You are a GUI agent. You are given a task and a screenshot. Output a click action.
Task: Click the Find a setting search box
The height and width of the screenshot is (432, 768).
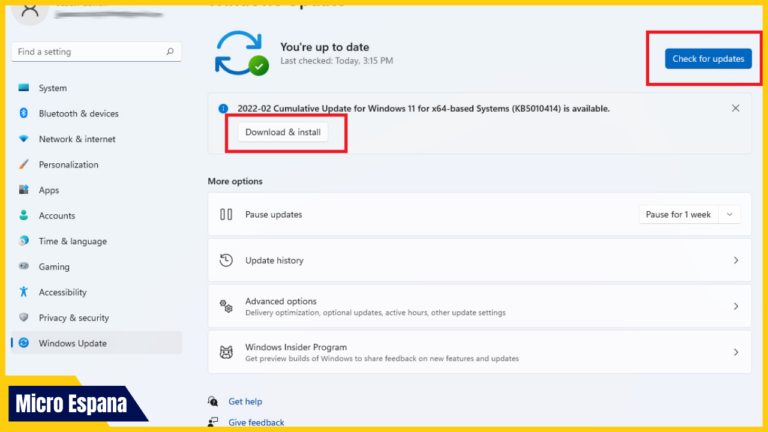point(96,51)
